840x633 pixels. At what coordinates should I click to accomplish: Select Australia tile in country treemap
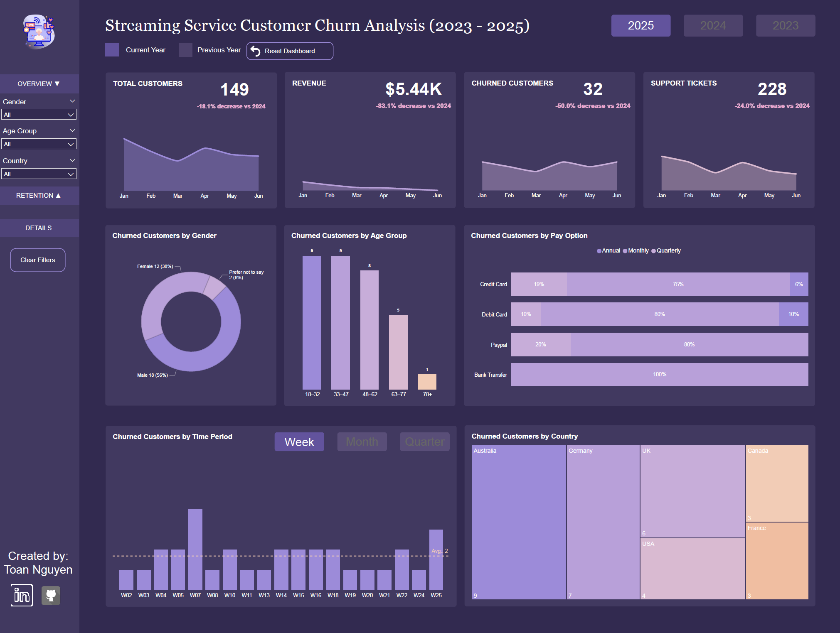(519, 522)
